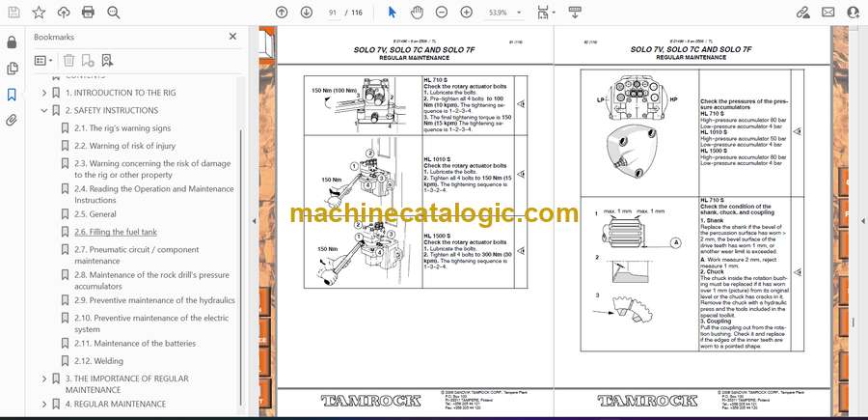The image size is (868, 420).
Task: Select bookmark 2.12. Welding
Action: coord(98,361)
